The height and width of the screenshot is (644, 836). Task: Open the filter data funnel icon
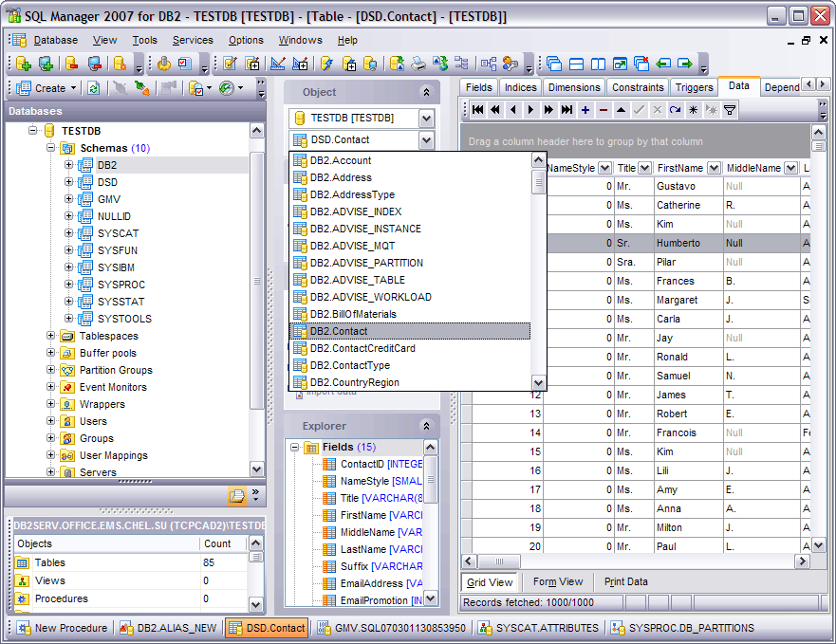pyautogui.click(x=730, y=110)
